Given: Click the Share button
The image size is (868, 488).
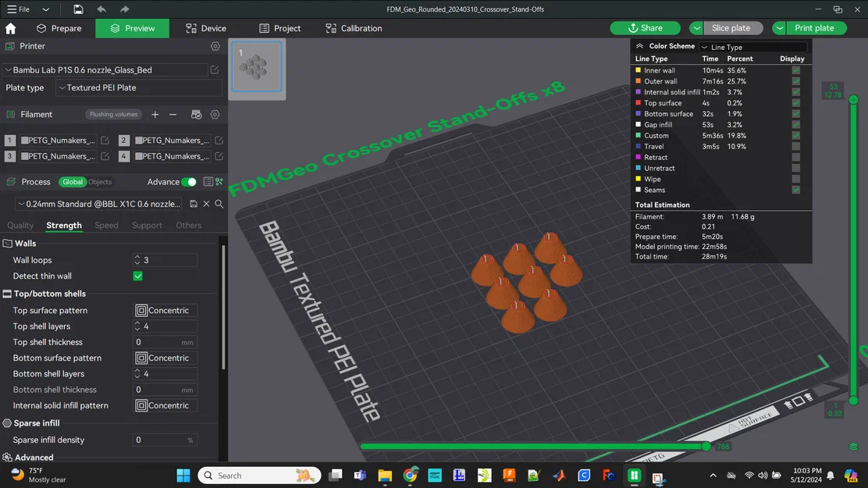Looking at the screenshot, I should [x=645, y=28].
